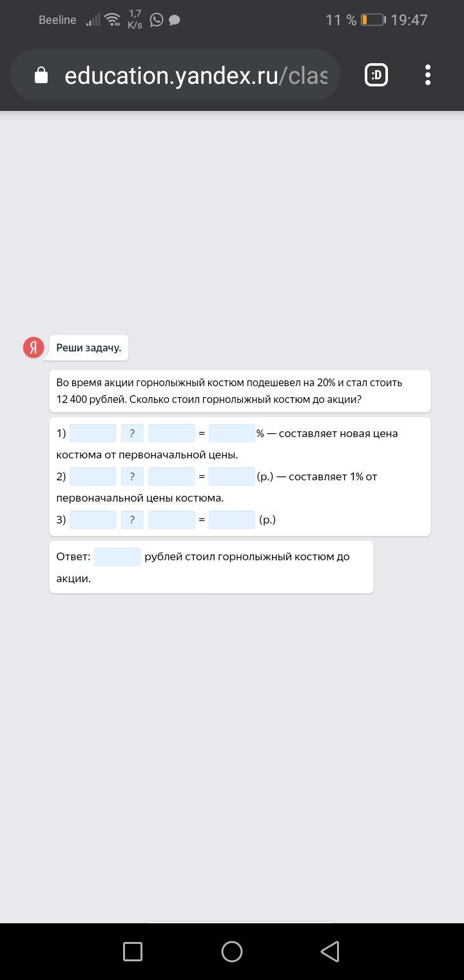Image resolution: width=464 pixels, height=980 pixels.
Task: Tap the lock icon in address bar
Action: [x=41, y=75]
